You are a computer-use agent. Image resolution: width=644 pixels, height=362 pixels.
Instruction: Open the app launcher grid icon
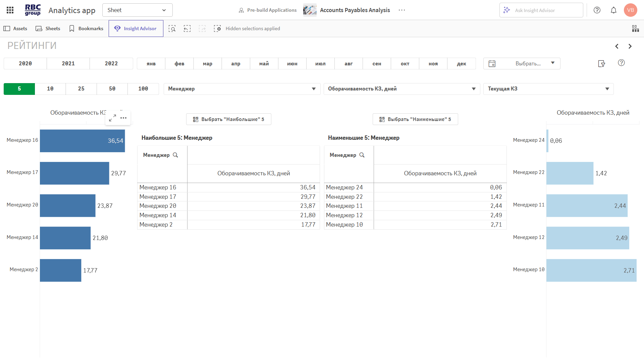pos(10,10)
